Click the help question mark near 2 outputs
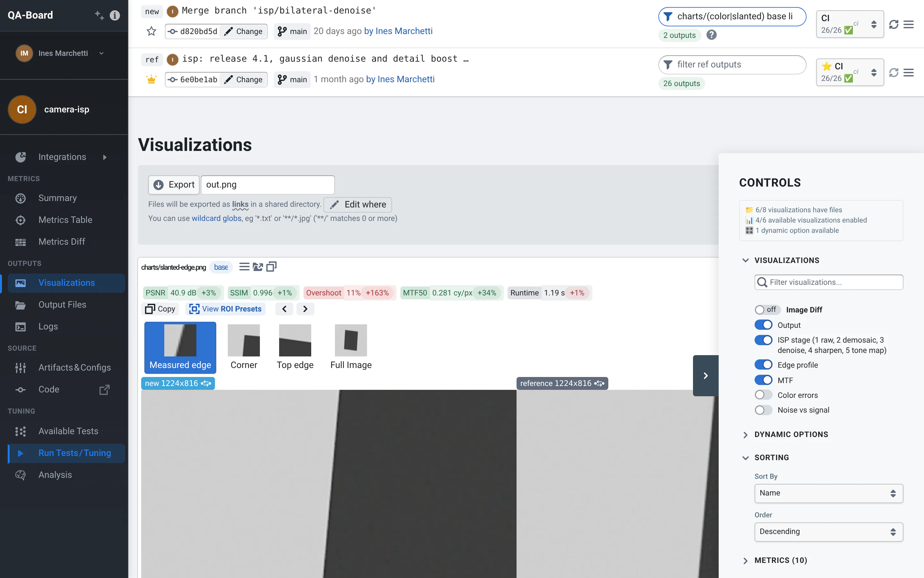 click(x=711, y=35)
